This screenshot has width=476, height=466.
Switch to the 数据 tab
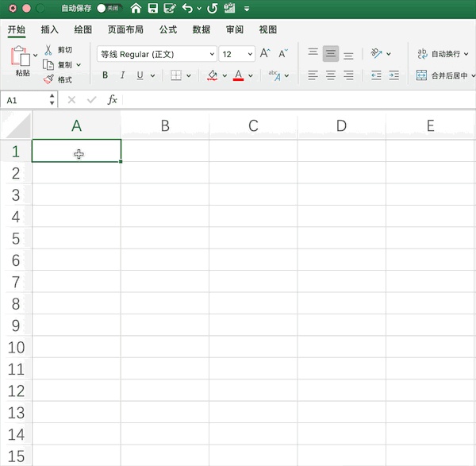coord(202,29)
